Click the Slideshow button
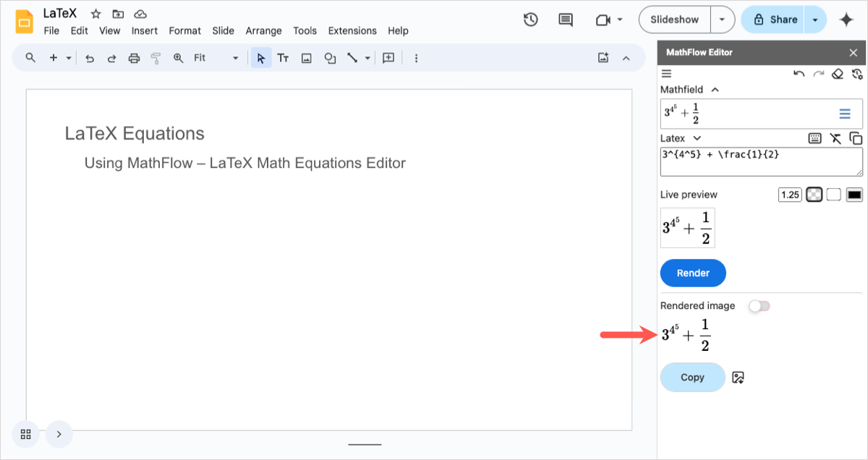 [x=674, y=20]
